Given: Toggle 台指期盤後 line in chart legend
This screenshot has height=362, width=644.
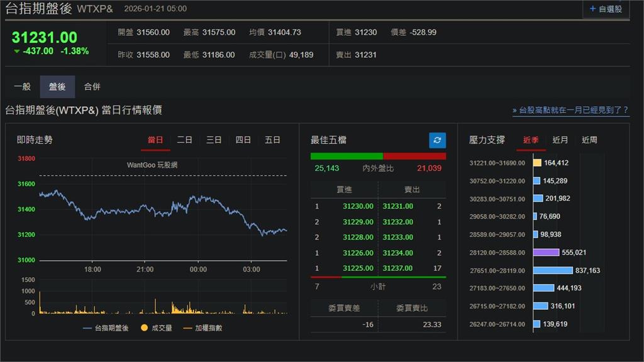Looking at the screenshot, I should coord(106,327).
